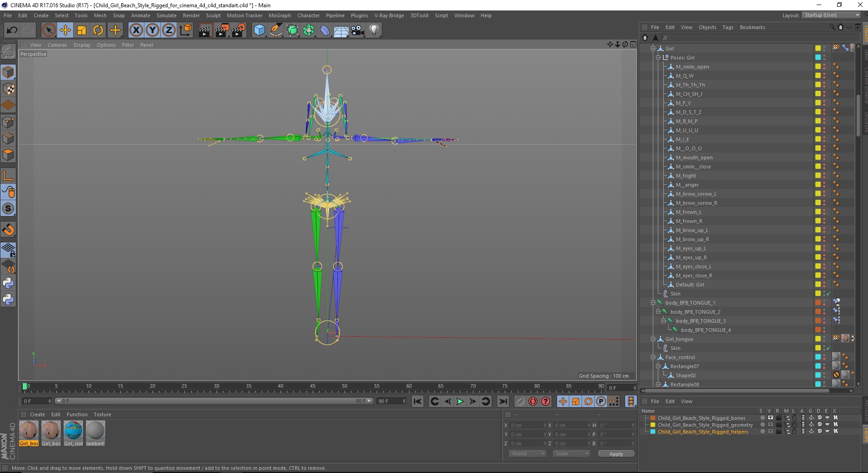Switch to Polygons mode
Image resolution: width=868 pixels, height=473 pixels.
(8, 155)
